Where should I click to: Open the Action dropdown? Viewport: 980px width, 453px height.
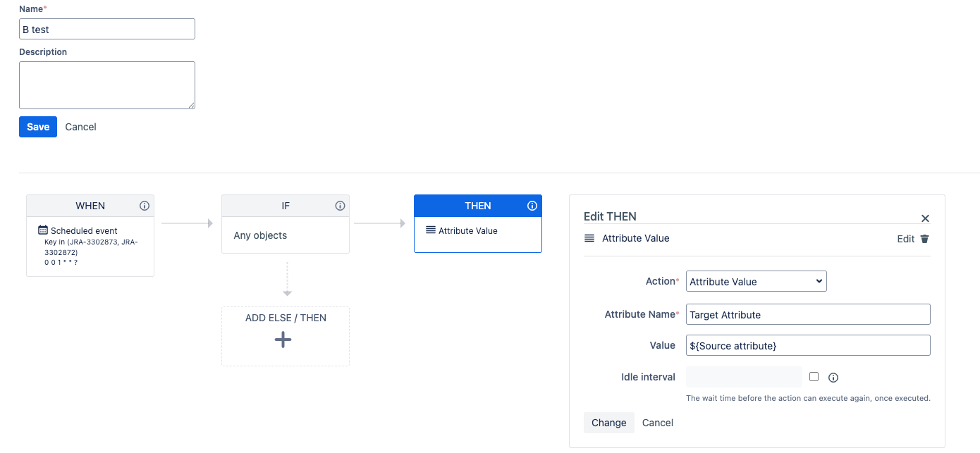[756, 281]
